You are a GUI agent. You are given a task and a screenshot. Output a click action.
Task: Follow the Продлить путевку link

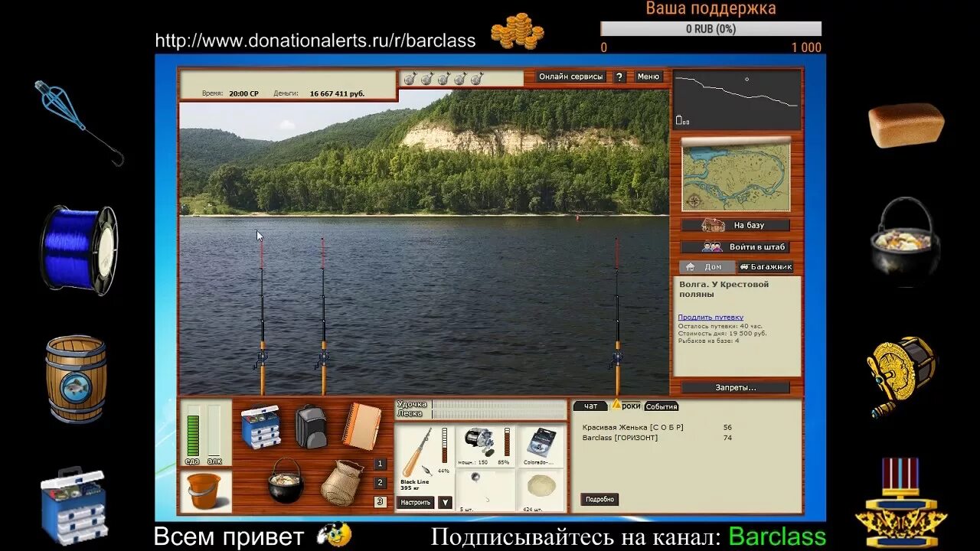pos(710,317)
